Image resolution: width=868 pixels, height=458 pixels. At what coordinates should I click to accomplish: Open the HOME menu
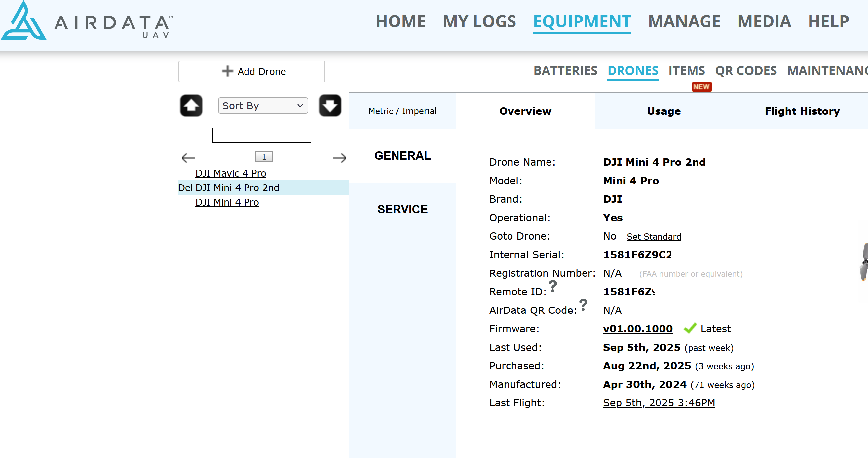tap(401, 21)
